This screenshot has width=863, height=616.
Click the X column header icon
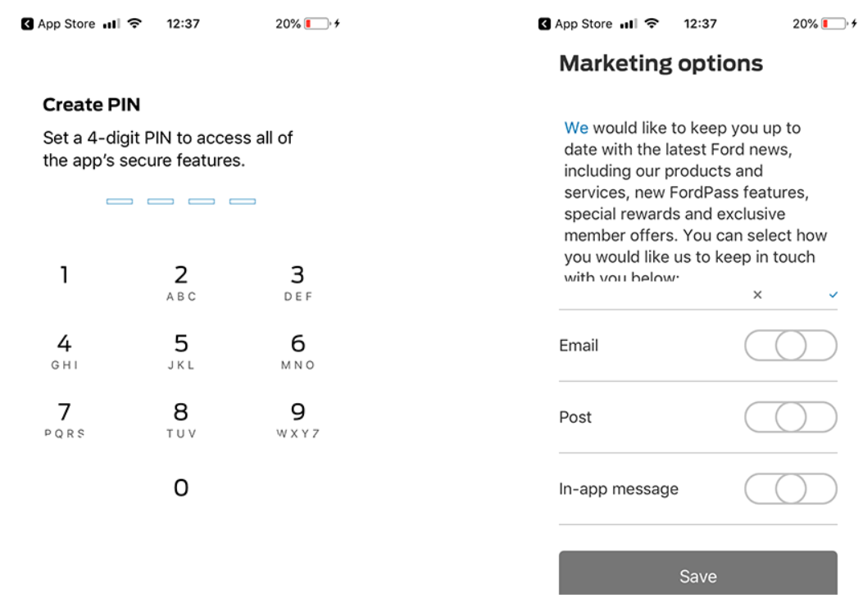pos(757,295)
